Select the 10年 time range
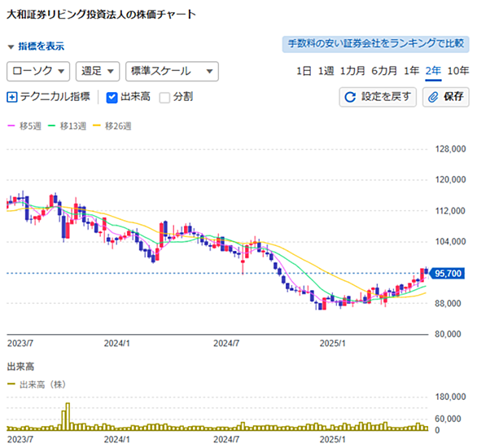The height and width of the screenshot is (448, 477). pos(458,71)
